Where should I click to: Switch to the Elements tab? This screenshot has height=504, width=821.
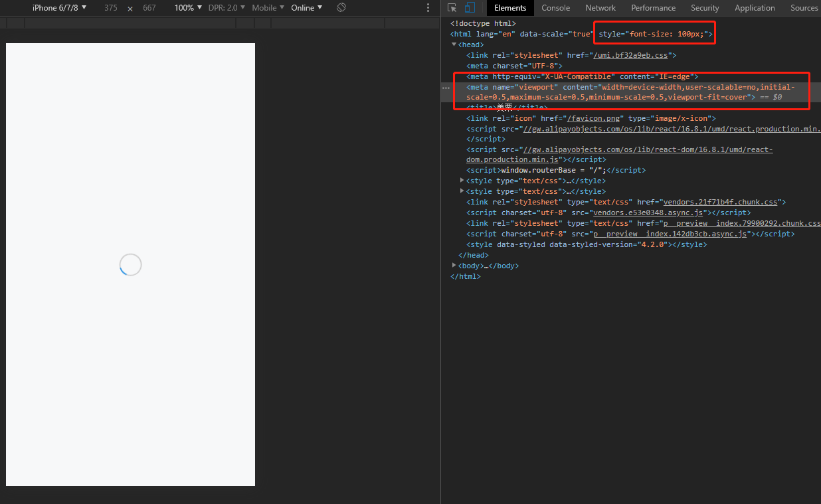510,8
